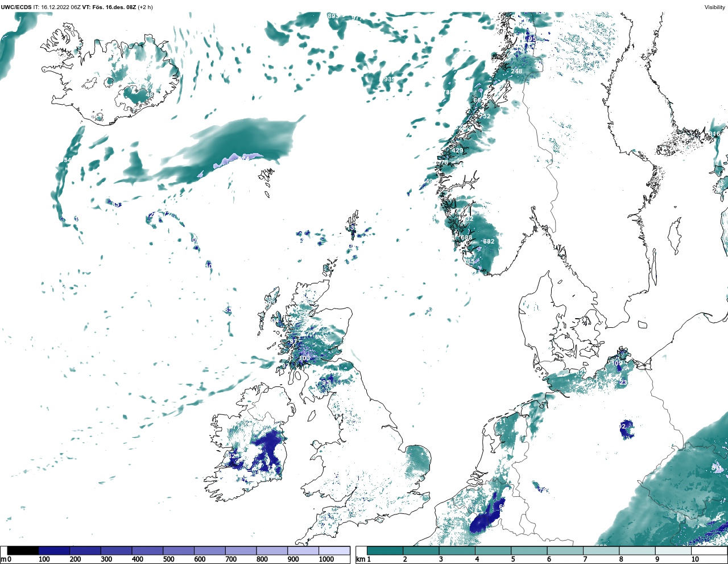
Task: Click the '752' visibility value in Norway
Action: tap(485, 116)
